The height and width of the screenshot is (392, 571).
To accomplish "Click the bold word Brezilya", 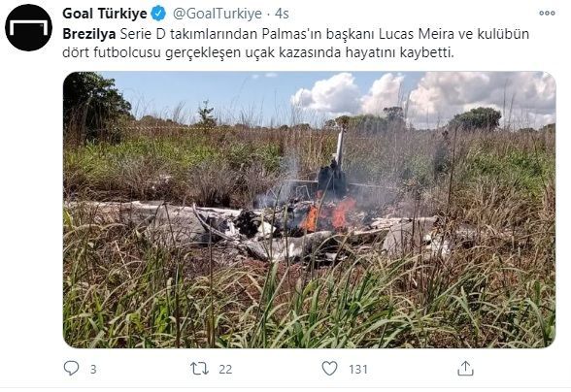I will (89, 34).
